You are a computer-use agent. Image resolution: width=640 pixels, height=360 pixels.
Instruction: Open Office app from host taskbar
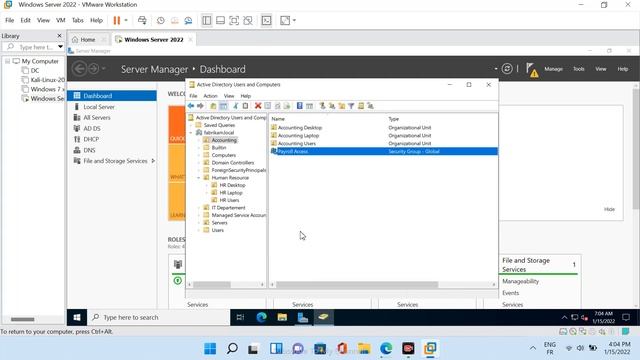tap(342, 349)
